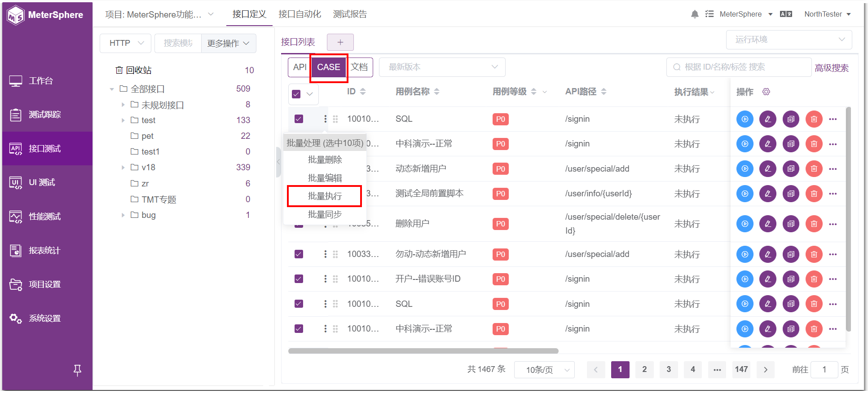This screenshot has width=868, height=394.
Task: Copy the 删除用户 case
Action: click(791, 224)
